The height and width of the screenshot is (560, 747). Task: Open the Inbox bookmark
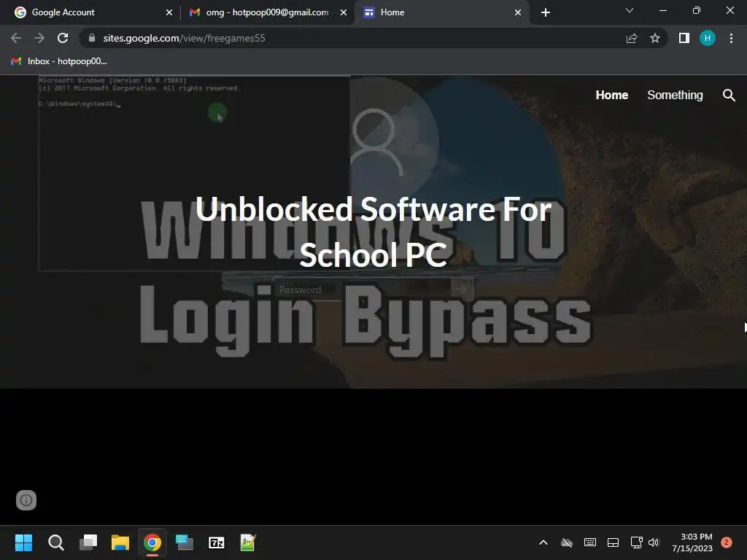coord(59,61)
